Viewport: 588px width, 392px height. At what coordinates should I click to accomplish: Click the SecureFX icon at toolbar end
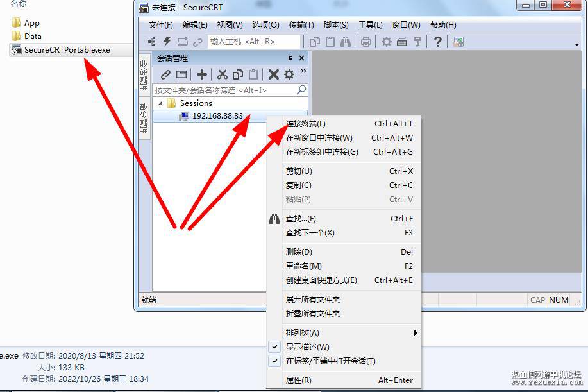click(458, 42)
